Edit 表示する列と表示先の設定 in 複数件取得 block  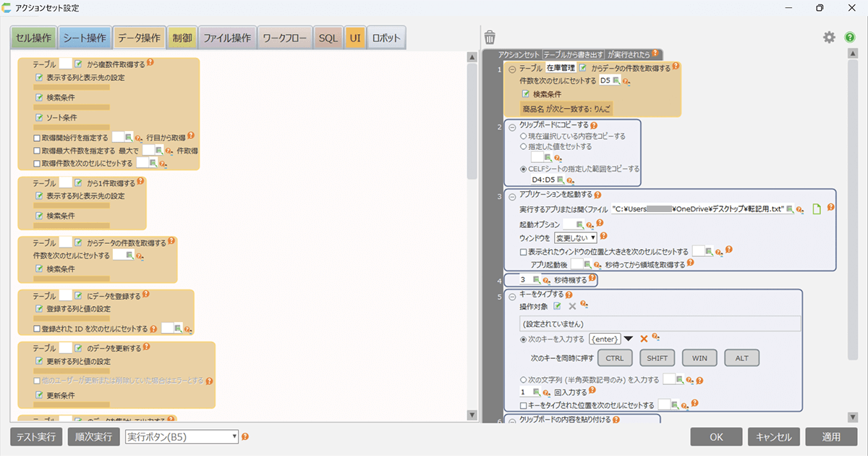(x=39, y=77)
